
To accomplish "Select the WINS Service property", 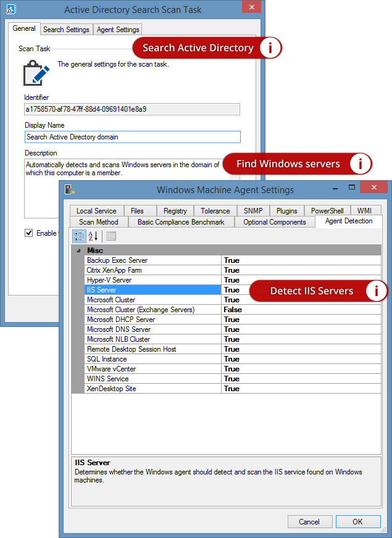I will pos(152,379).
